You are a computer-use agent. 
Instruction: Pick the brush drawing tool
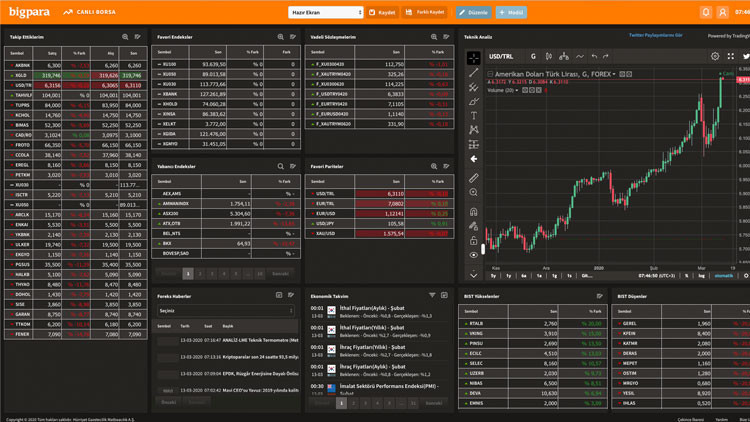click(x=474, y=102)
